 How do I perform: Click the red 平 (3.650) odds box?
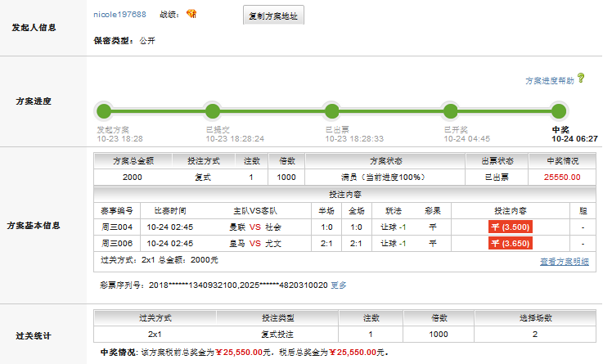pyautogui.click(x=511, y=243)
